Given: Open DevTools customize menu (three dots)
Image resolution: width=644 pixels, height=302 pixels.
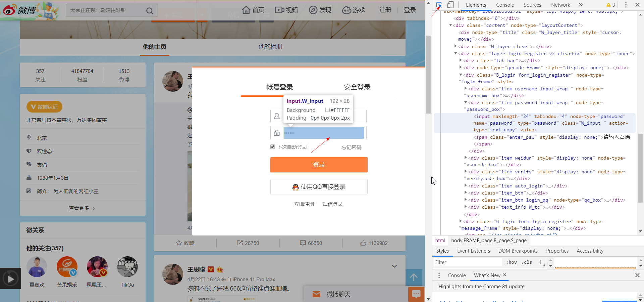Looking at the screenshot, I should [626, 5].
